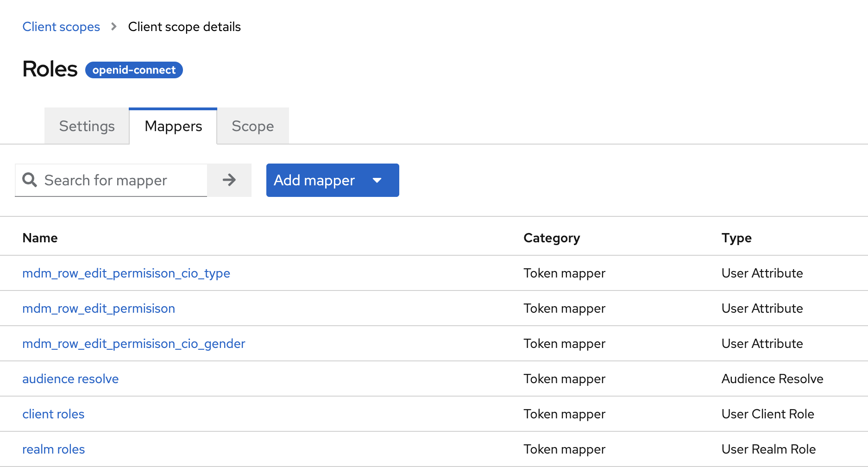The height and width of the screenshot is (467, 868).
Task: Navigate back to Client scopes
Action: tap(61, 26)
